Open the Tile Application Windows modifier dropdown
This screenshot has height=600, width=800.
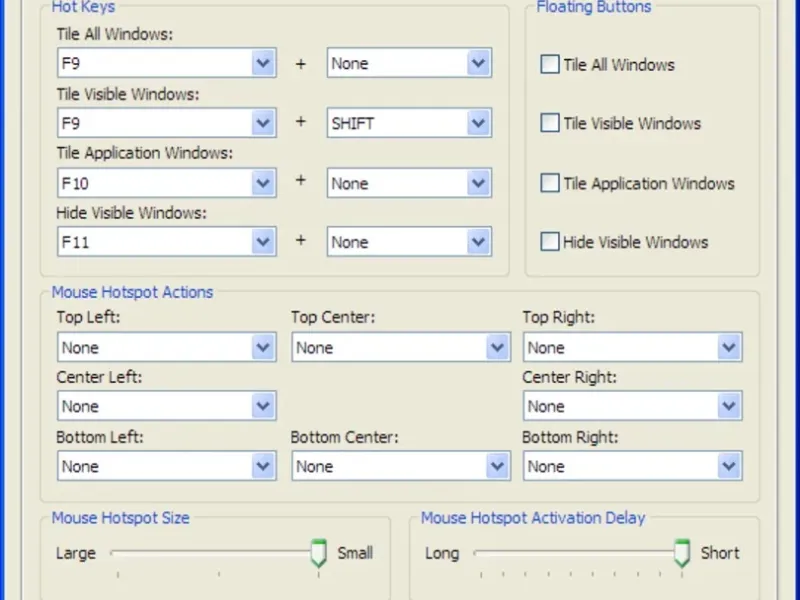(x=478, y=184)
